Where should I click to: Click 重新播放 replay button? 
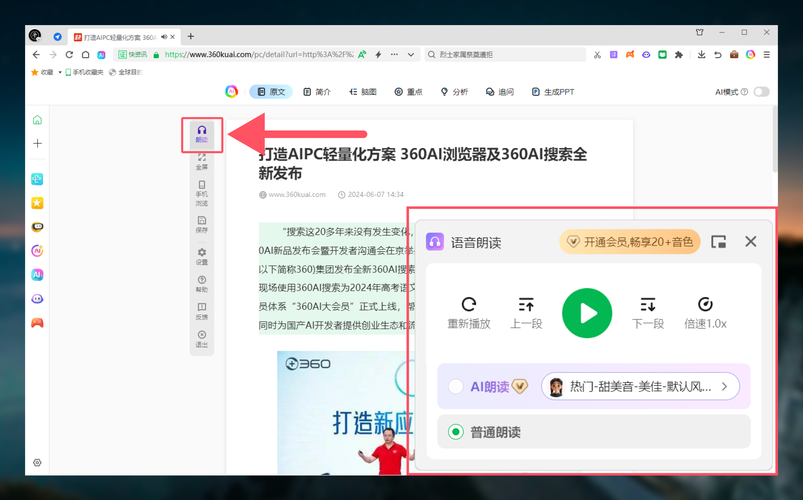(x=469, y=313)
